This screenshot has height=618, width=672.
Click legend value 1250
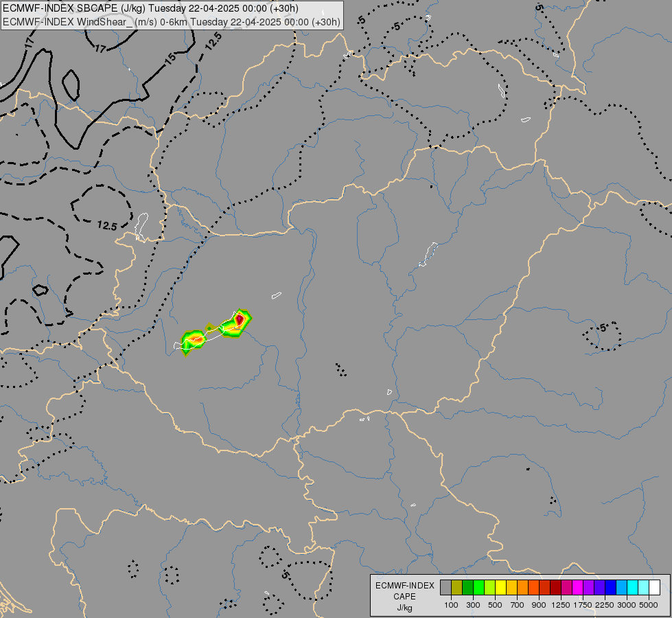point(561,605)
